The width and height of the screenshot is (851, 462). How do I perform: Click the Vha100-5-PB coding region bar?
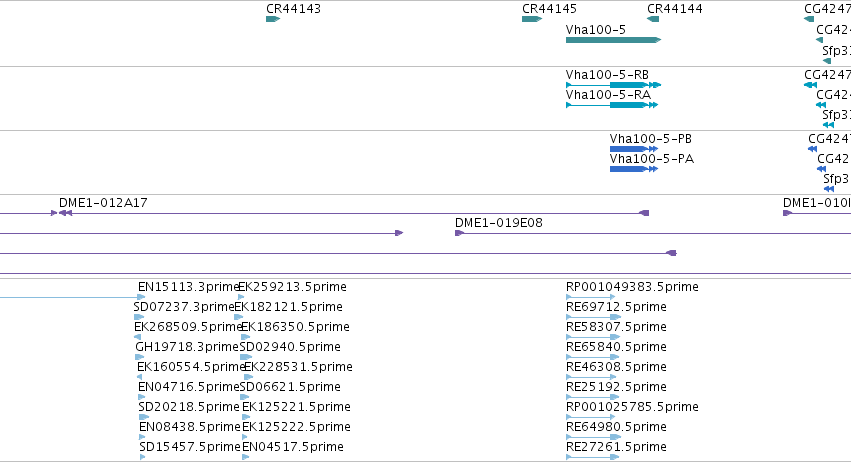pos(633,149)
